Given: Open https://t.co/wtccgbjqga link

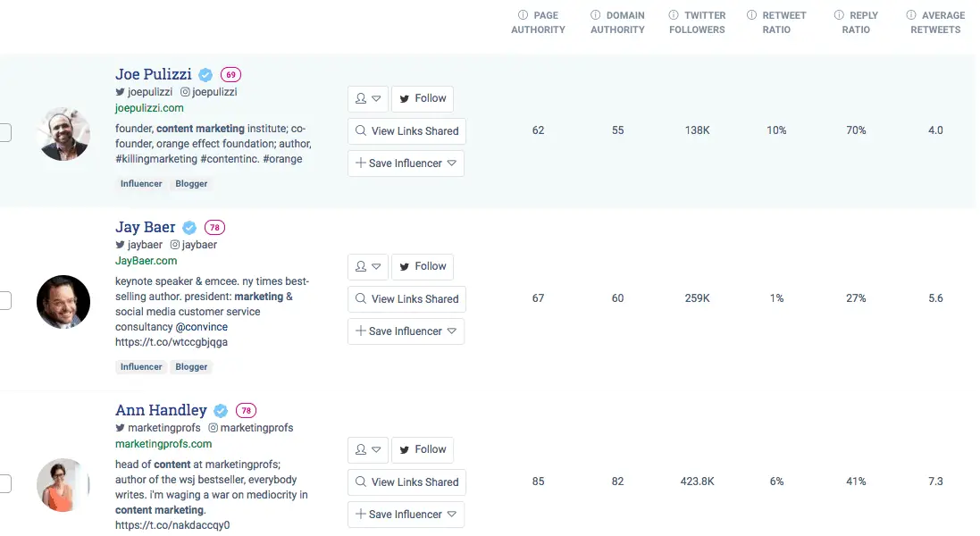Looking at the screenshot, I should coord(172,342).
